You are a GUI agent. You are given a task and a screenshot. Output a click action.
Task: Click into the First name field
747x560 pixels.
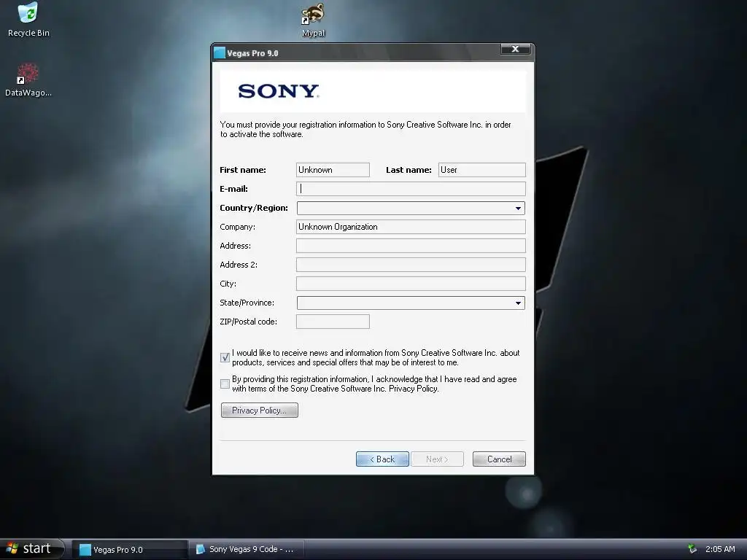333,170
